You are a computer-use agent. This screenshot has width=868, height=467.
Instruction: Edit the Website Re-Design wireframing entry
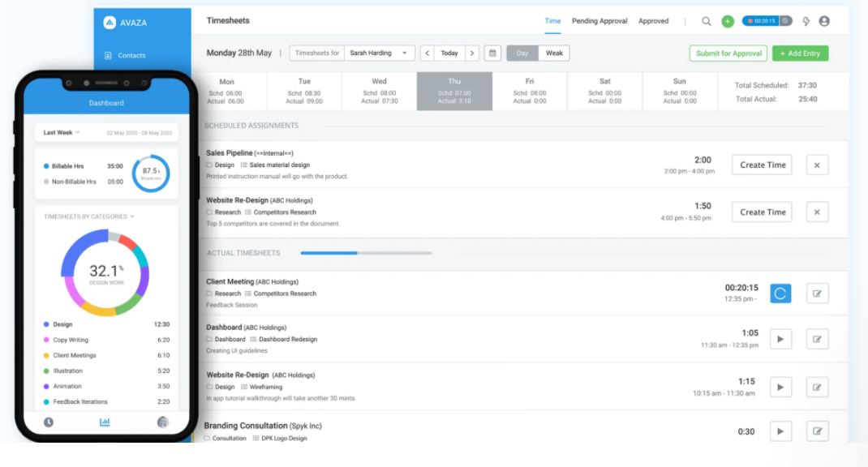coord(817,387)
